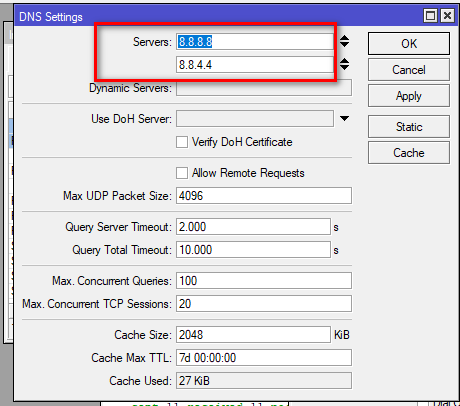The height and width of the screenshot is (406, 460).
Task: Click the Max. Concurrent Queries label
Action: pos(112,281)
